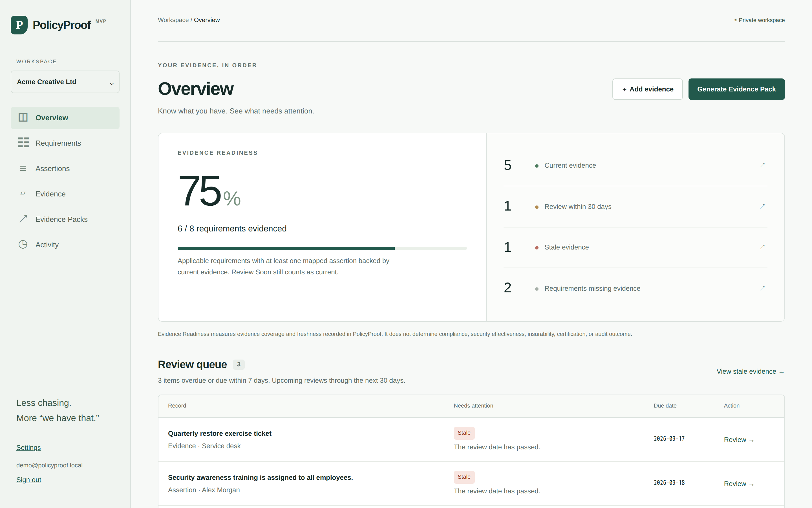
Task: Click the workspace selector chevron arrow
Action: pyautogui.click(x=112, y=84)
